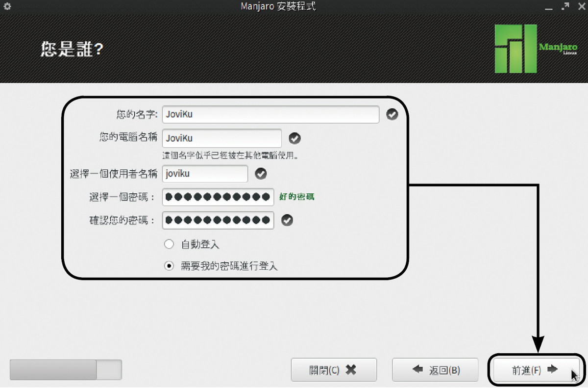Click the 您的名字 input field
The image size is (588, 388).
[x=270, y=114]
